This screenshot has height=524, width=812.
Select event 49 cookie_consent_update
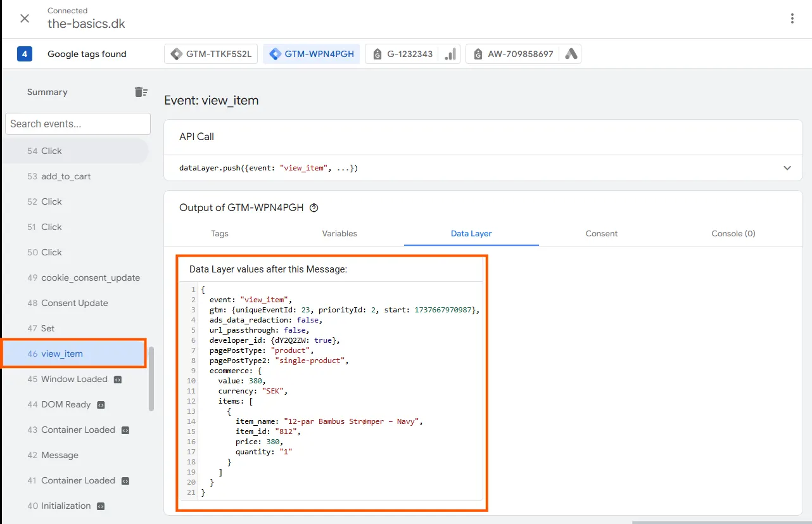point(75,278)
